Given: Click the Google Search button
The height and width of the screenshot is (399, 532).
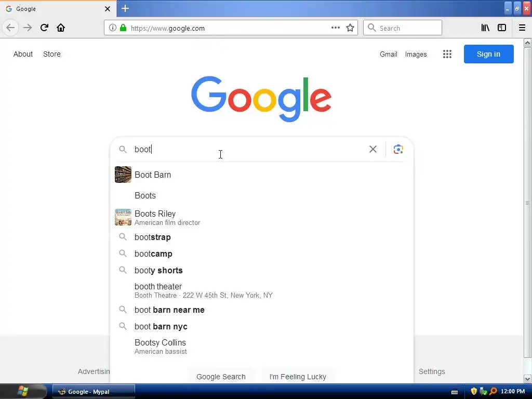Looking at the screenshot, I should tap(221, 376).
